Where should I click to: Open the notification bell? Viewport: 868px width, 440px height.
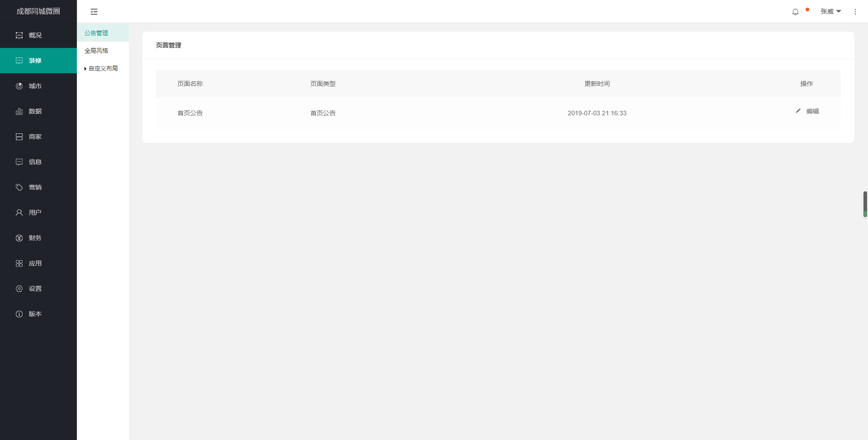[795, 12]
